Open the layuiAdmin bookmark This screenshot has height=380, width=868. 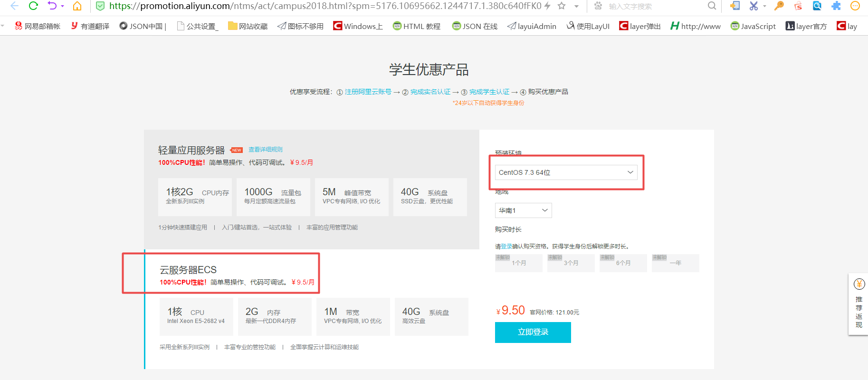[x=532, y=26]
